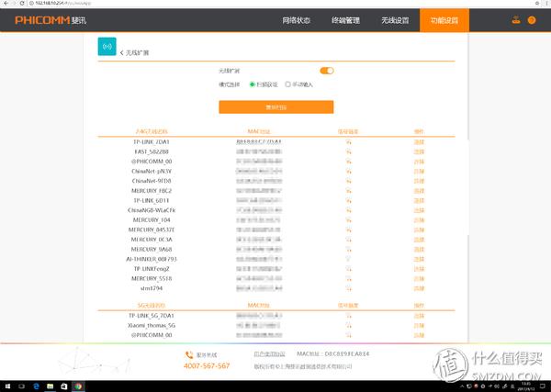Click signal strength icon for MERCURY_9A68
This screenshot has height=392, width=551.
click(348, 250)
